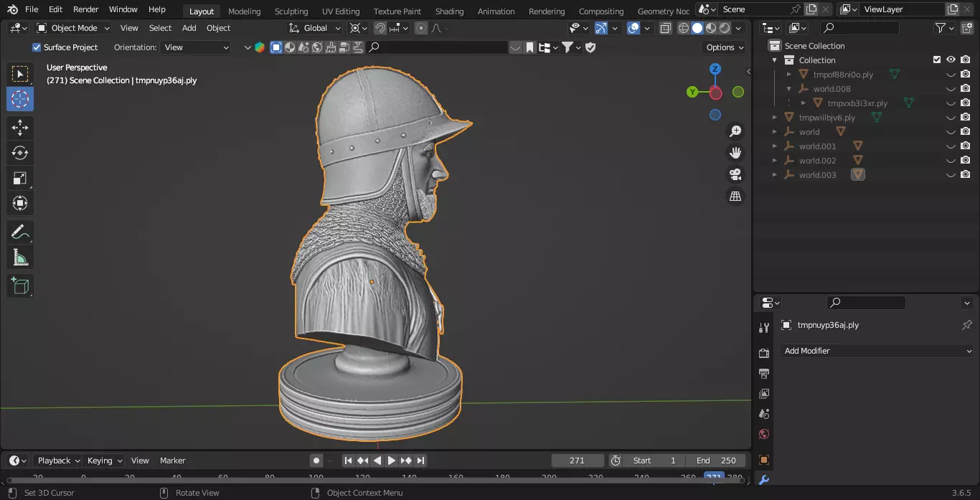980x500 pixels.
Task: Choose the Rotate tool
Action: 20,153
